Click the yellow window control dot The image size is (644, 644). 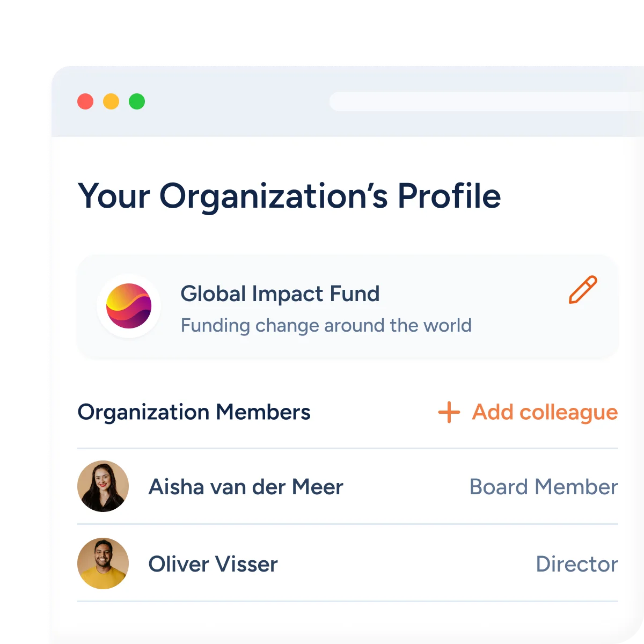pos(112,101)
